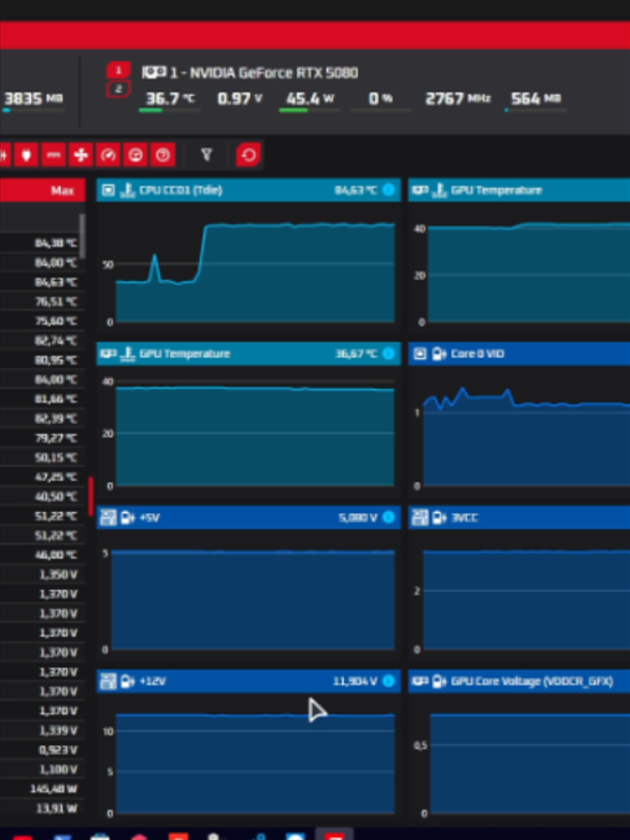Select GPU number 1 button

(x=119, y=70)
